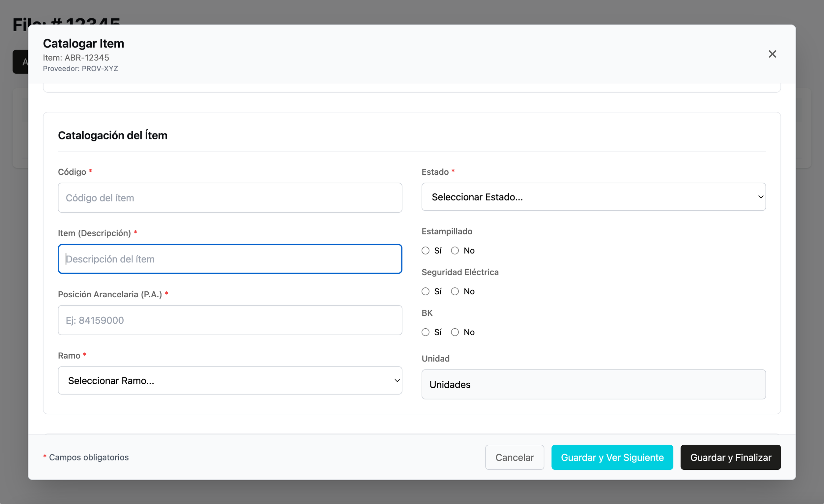Click Guardar y Ver Siguiente button
824x504 pixels.
612,457
